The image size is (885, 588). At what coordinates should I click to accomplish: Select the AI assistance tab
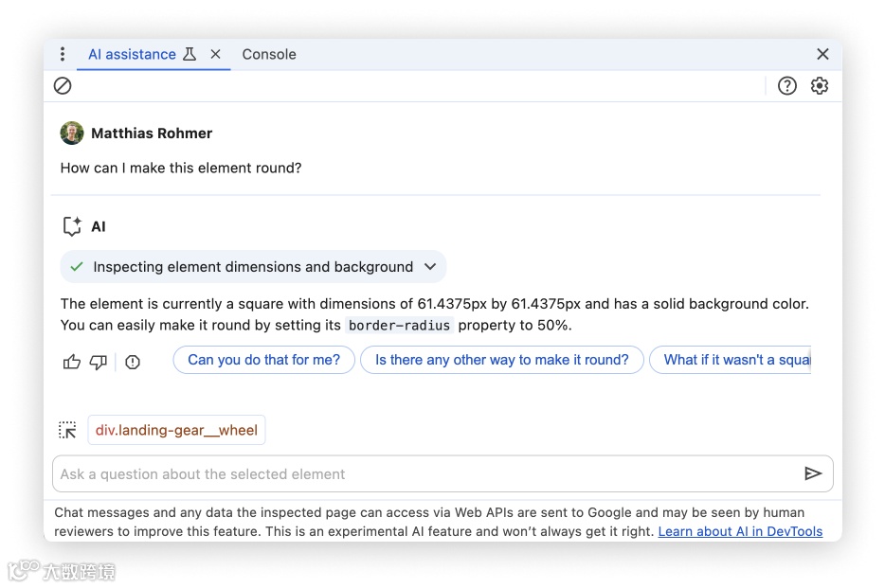[132, 54]
